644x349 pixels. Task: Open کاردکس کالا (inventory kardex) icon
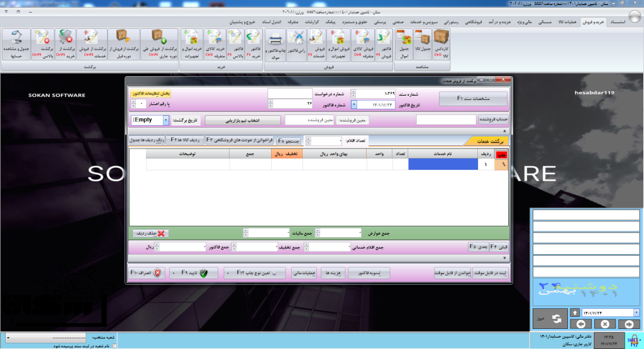(x=441, y=45)
